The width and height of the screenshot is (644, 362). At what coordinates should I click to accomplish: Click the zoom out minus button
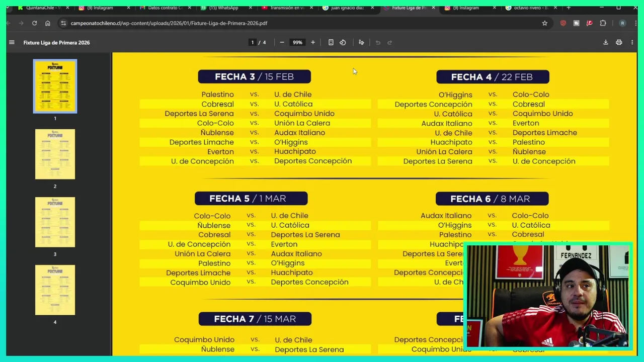[x=282, y=42]
